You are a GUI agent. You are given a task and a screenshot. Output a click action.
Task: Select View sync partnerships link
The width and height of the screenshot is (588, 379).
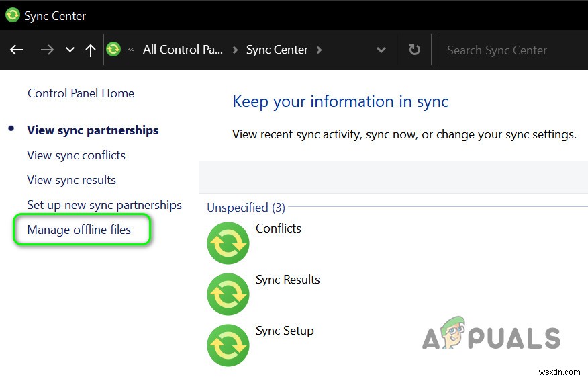tap(93, 130)
